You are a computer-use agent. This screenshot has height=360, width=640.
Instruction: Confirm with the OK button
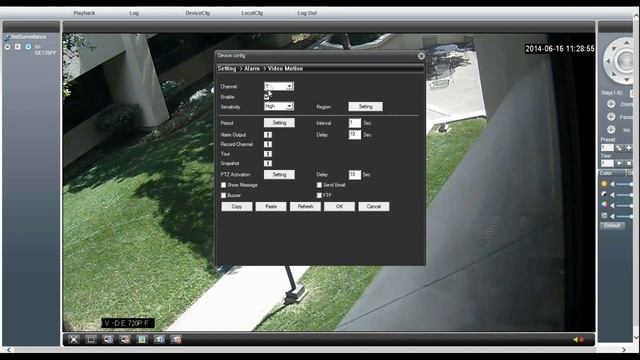pos(340,207)
